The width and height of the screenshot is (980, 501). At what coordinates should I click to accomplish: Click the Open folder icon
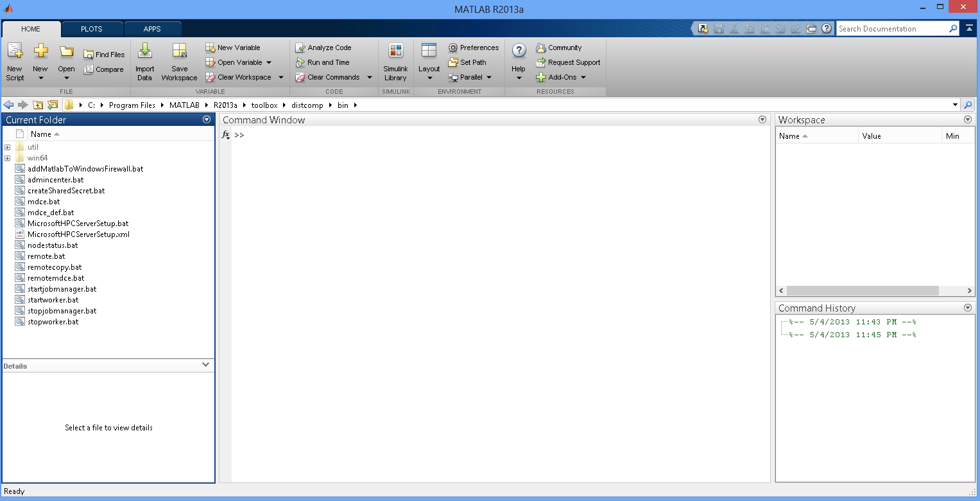(66, 51)
